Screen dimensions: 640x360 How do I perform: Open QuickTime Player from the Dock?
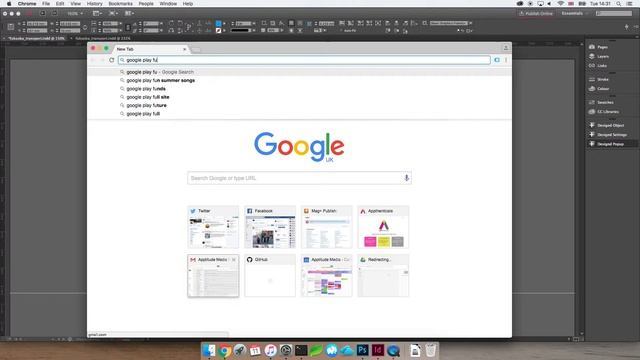click(393, 350)
